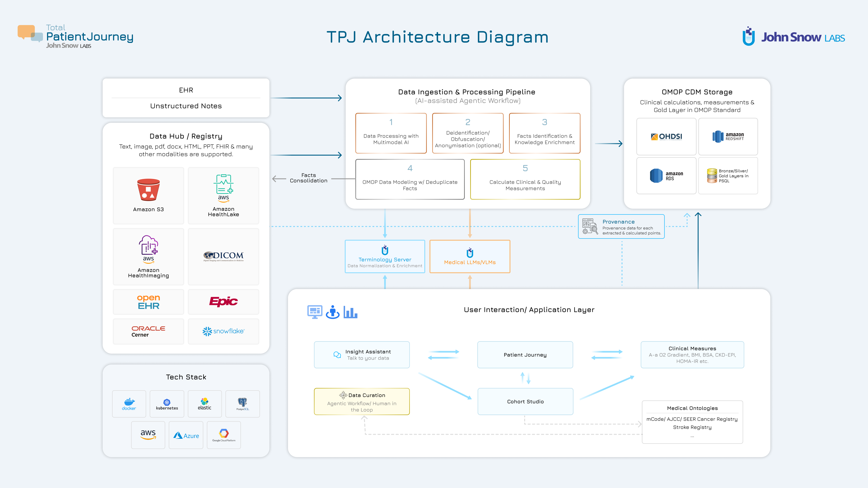The width and height of the screenshot is (868, 488).
Task: Click the Clinical Measures box
Action: (692, 355)
